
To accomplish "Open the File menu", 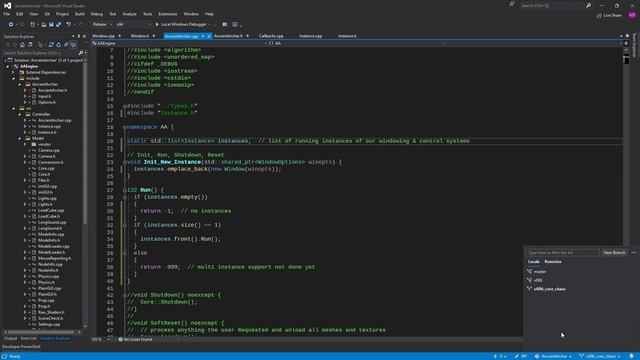I will (7, 14).
